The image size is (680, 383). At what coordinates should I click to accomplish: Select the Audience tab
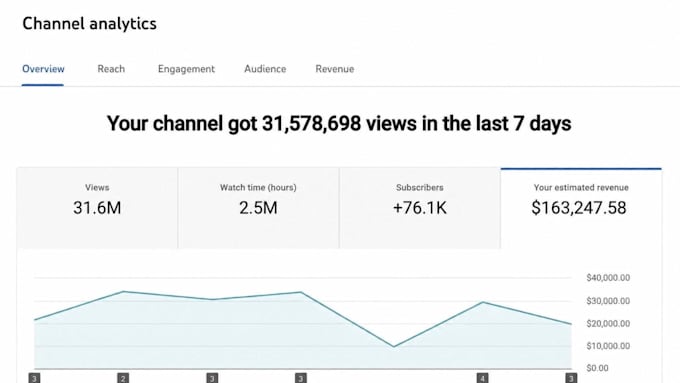[x=265, y=69]
